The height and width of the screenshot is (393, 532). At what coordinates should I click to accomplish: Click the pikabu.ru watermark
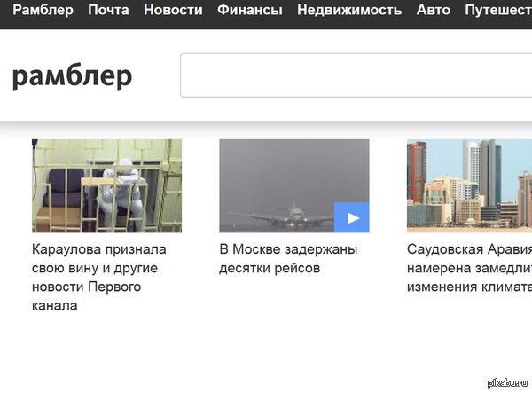507,383
